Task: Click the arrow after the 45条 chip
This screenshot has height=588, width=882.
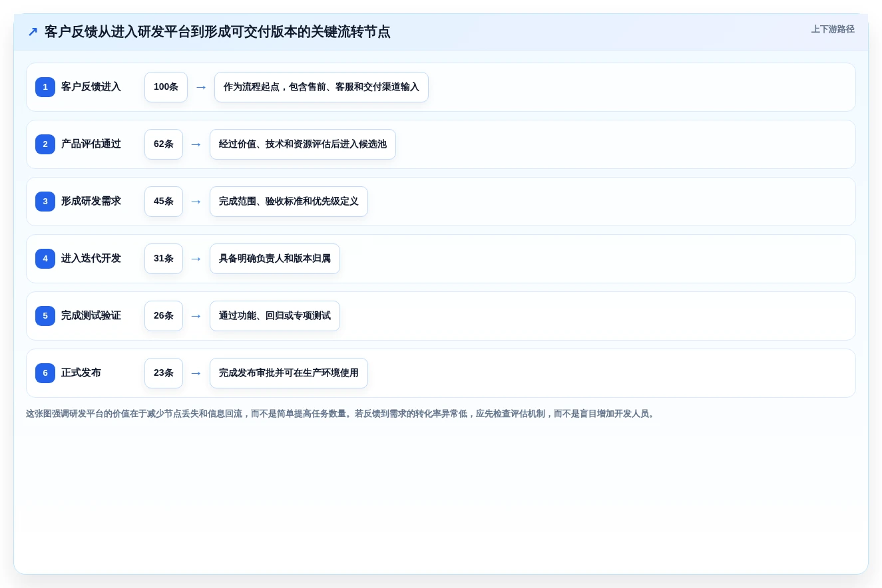Action: coord(196,202)
